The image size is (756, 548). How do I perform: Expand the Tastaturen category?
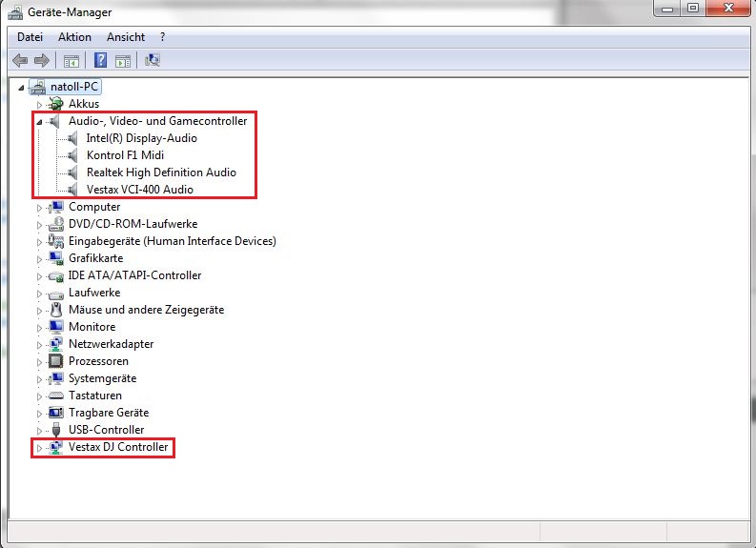pos(39,396)
